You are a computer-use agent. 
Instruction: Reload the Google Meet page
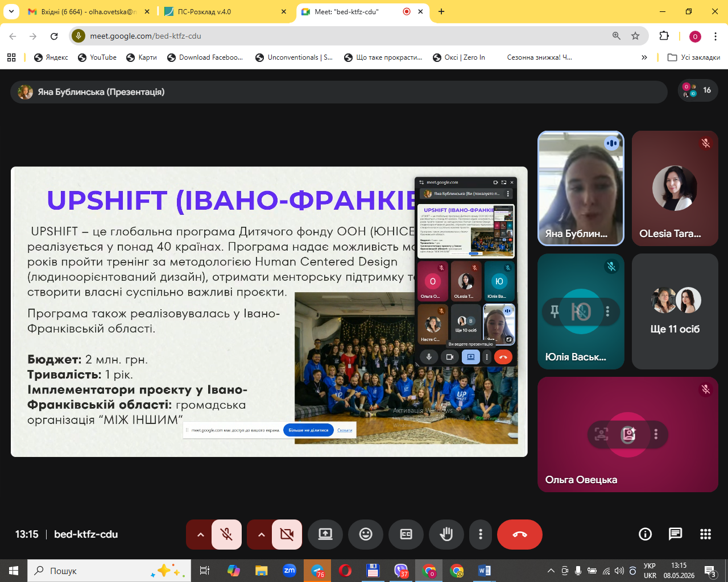point(54,36)
